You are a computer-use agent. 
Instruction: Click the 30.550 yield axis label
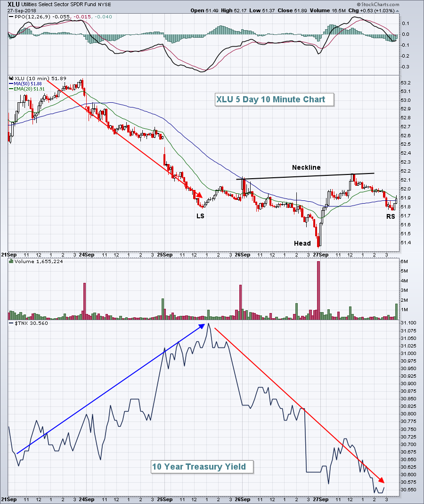coord(408,489)
